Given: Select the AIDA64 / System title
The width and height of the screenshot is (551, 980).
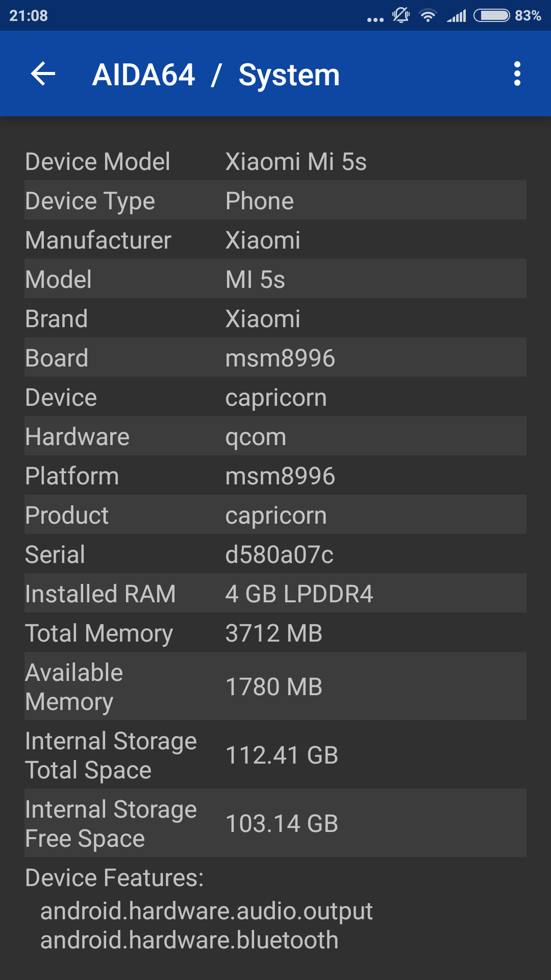Looking at the screenshot, I should pos(216,75).
